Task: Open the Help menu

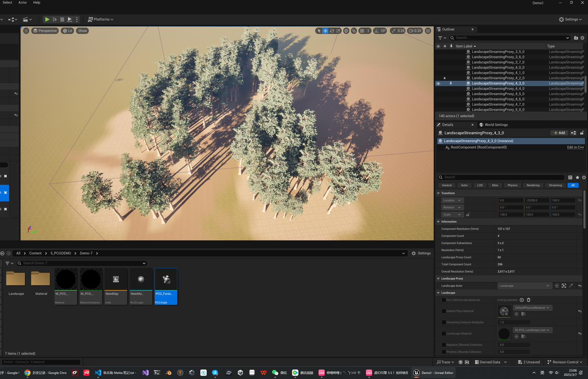Action: click(x=37, y=2)
